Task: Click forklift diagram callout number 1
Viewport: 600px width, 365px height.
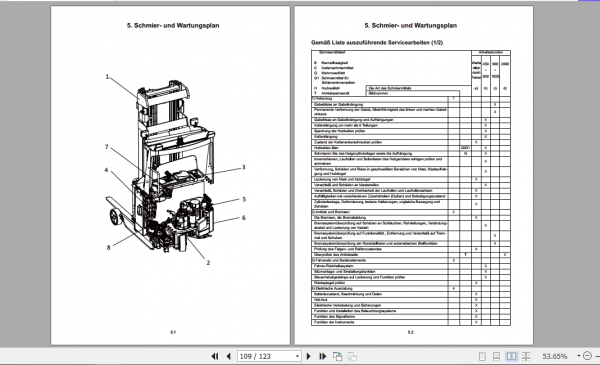Action: (x=107, y=77)
